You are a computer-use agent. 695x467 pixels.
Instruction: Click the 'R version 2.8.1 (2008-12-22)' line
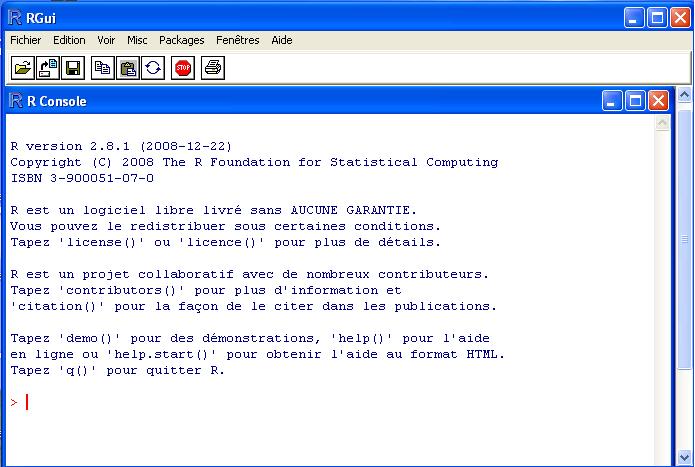pyautogui.click(x=121, y=146)
